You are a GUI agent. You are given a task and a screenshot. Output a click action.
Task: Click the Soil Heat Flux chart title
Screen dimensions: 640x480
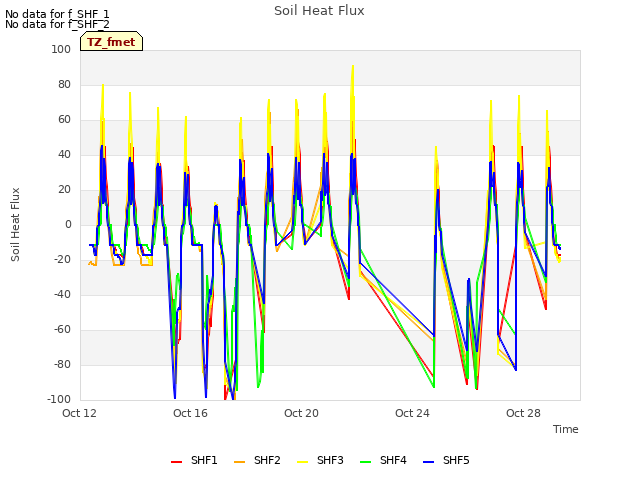pyautogui.click(x=319, y=11)
